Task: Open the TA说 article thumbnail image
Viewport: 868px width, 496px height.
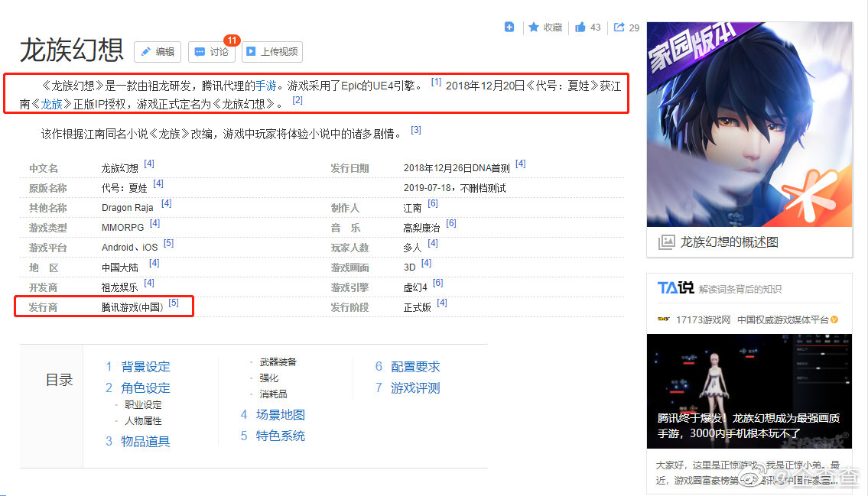Action: click(x=749, y=391)
